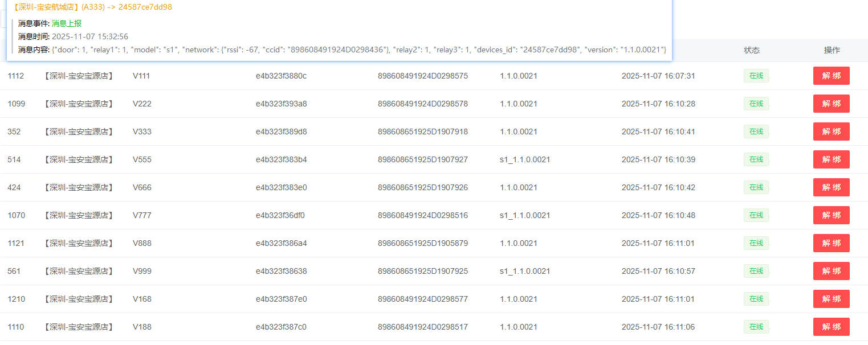The width and height of the screenshot is (868, 345).
Task: Click the green 消息上报 event label
Action: [x=67, y=23]
